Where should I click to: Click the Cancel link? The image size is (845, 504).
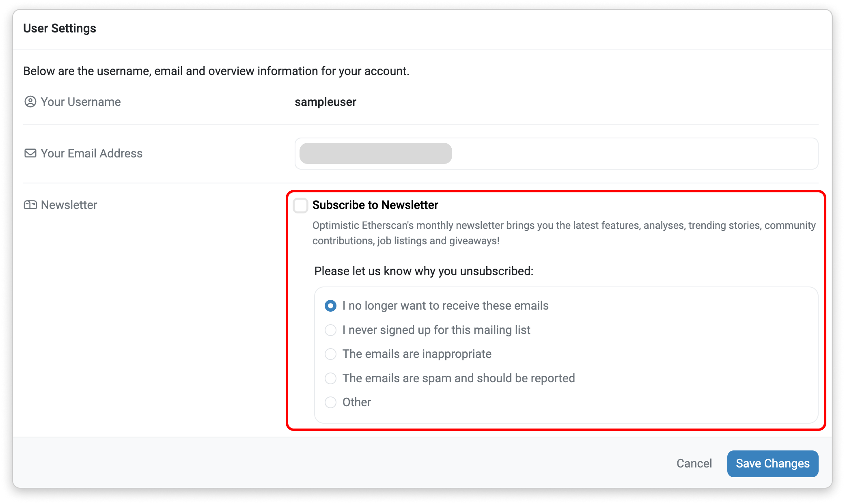(694, 463)
